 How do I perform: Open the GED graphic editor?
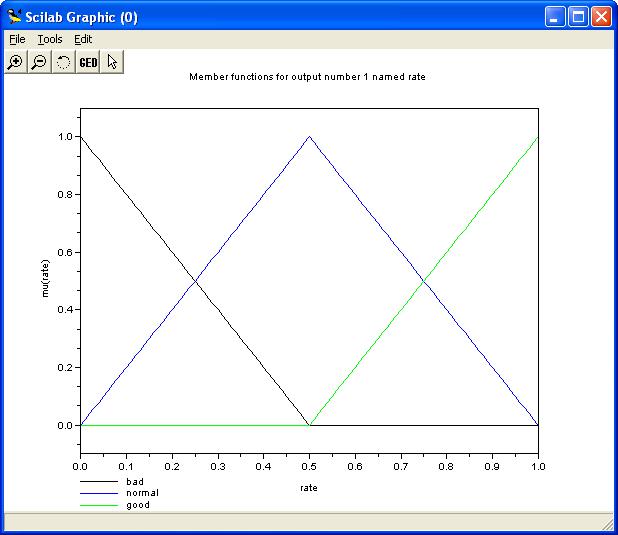88,62
